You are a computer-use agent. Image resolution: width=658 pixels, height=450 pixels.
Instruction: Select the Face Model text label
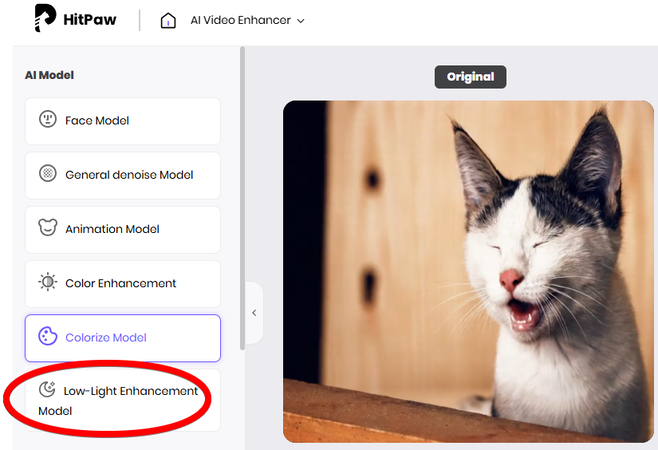[97, 120]
